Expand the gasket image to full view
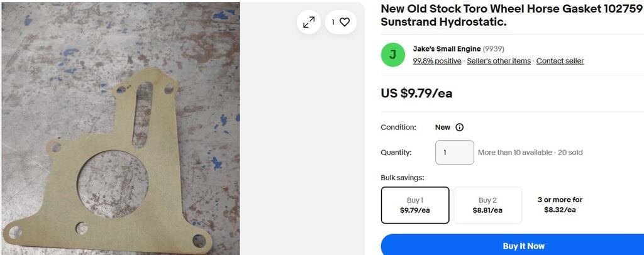The height and width of the screenshot is (255, 644). coord(309,23)
